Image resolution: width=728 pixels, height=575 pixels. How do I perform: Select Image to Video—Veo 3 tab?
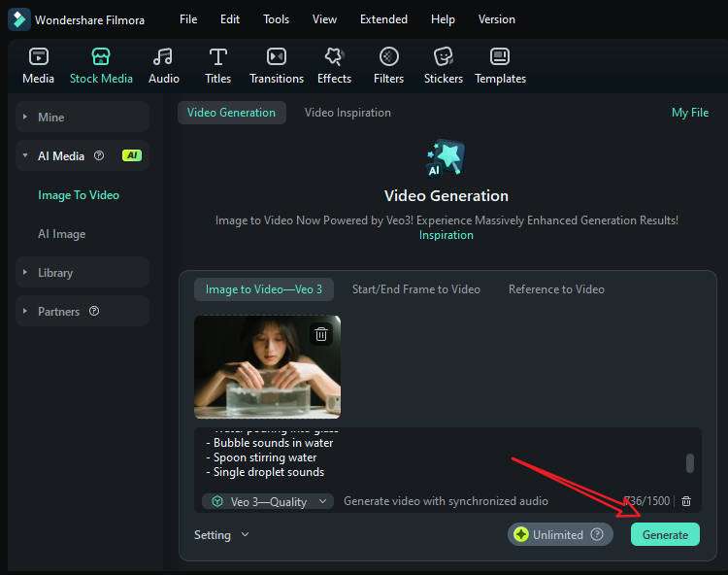tap(264, 289)
